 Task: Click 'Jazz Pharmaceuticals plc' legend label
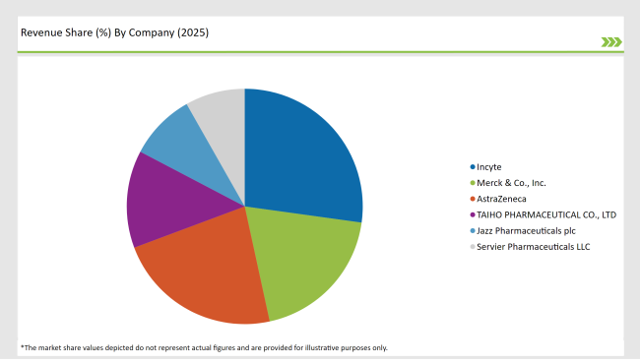tap(526, 231)
